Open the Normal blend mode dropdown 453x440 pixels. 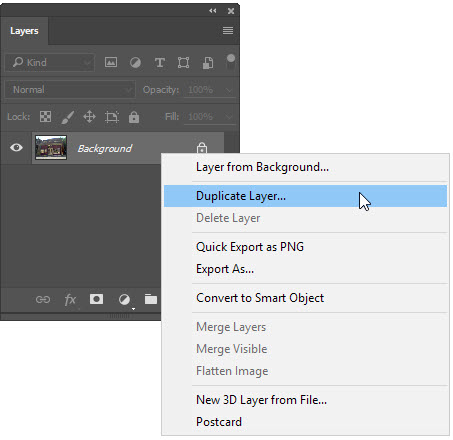[70, 89]
